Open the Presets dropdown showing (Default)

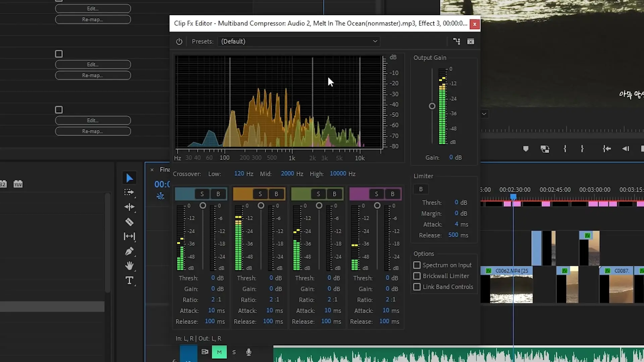(300, 42)
